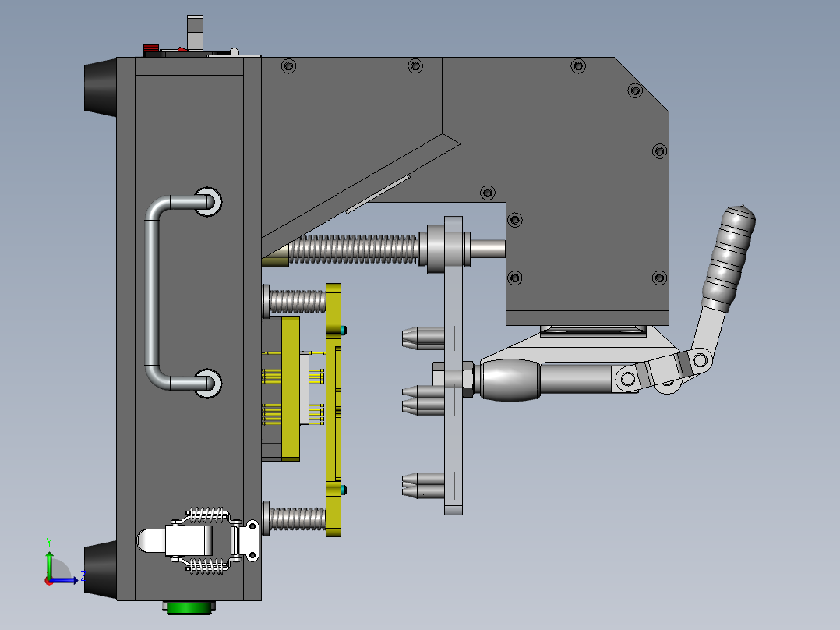840x630 pixels.
Task: Select the topmost tapered guide pin
Action: 423,338
